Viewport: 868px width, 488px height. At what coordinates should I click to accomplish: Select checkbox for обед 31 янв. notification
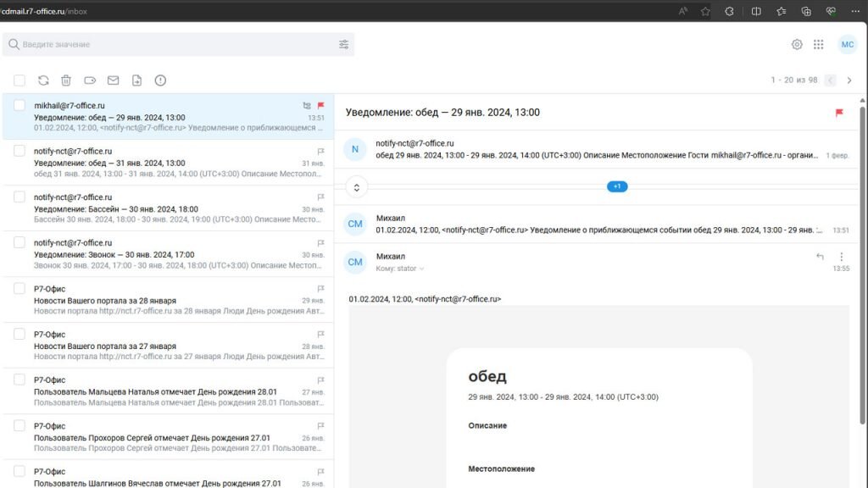point(19,151)
